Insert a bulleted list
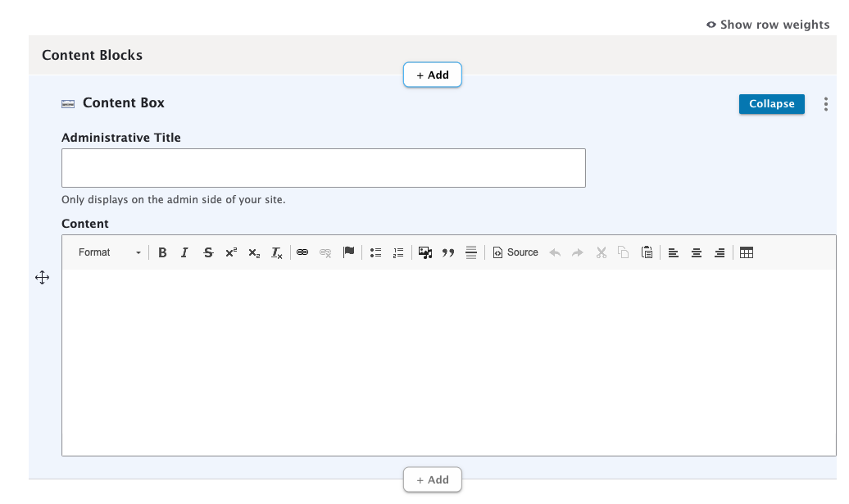 click(375, 252)
